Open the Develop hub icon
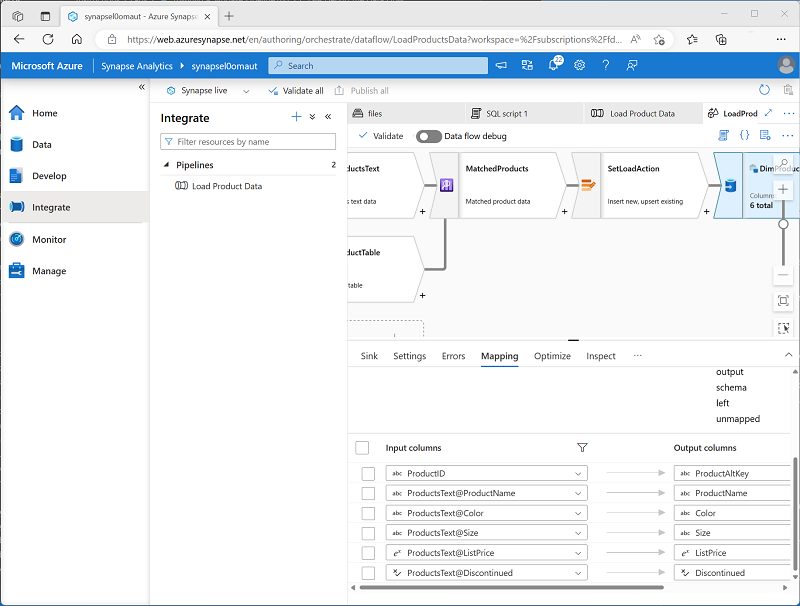This screenshot has width=800, height=606. coord(16,175)
